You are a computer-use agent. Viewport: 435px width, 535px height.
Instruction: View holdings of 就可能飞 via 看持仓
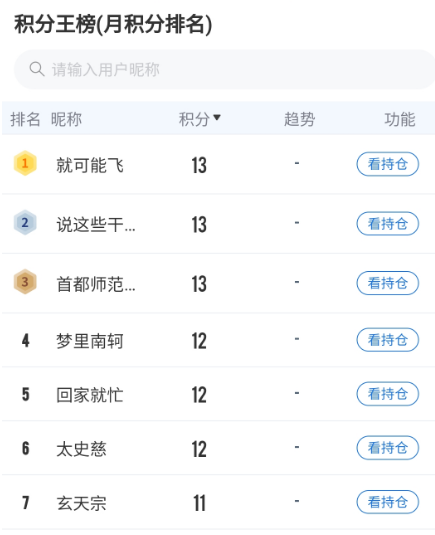(388, 164)
